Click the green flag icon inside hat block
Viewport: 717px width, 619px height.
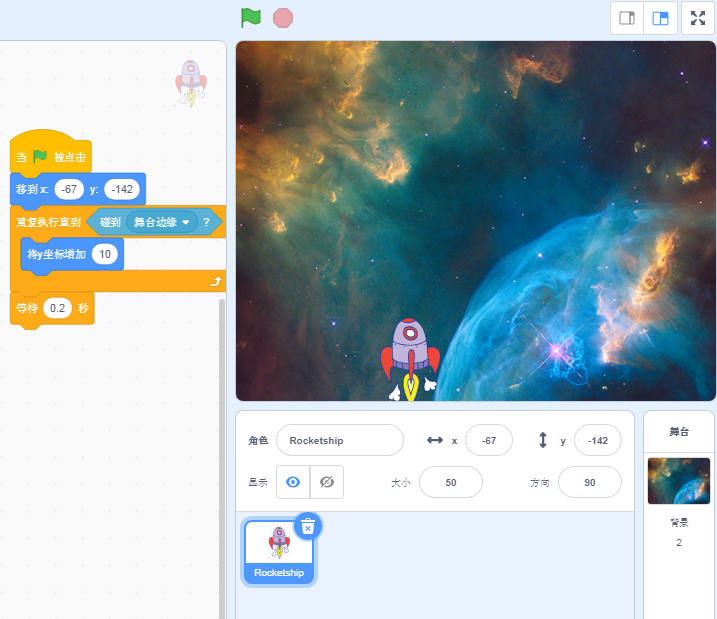pos(40,157)
